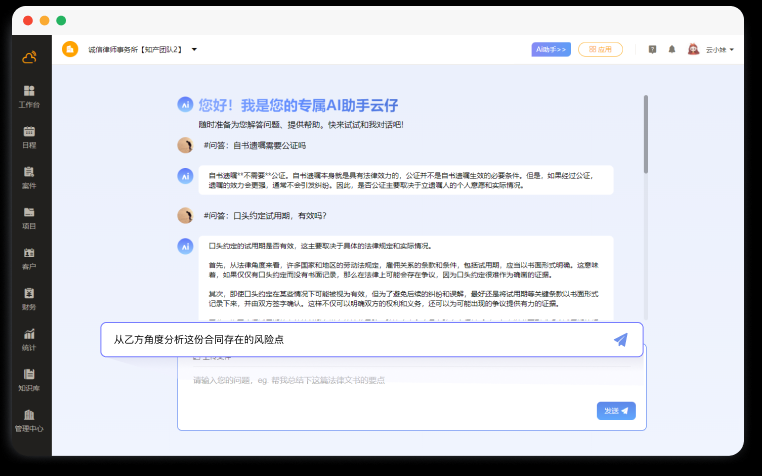
Task: Open the 云小妹 user account menu
Action: click(713, 49)
